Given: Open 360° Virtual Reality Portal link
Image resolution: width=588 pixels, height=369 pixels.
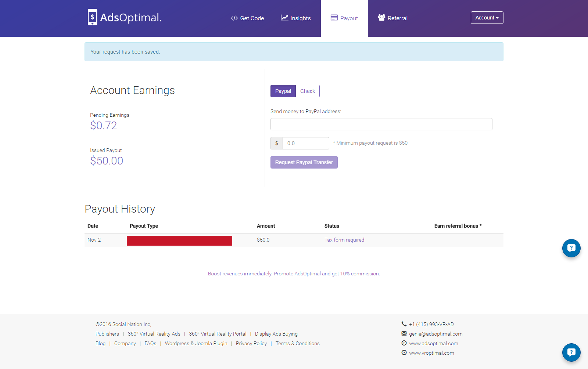Looking at the screenshot, I should tap(218, 334).
